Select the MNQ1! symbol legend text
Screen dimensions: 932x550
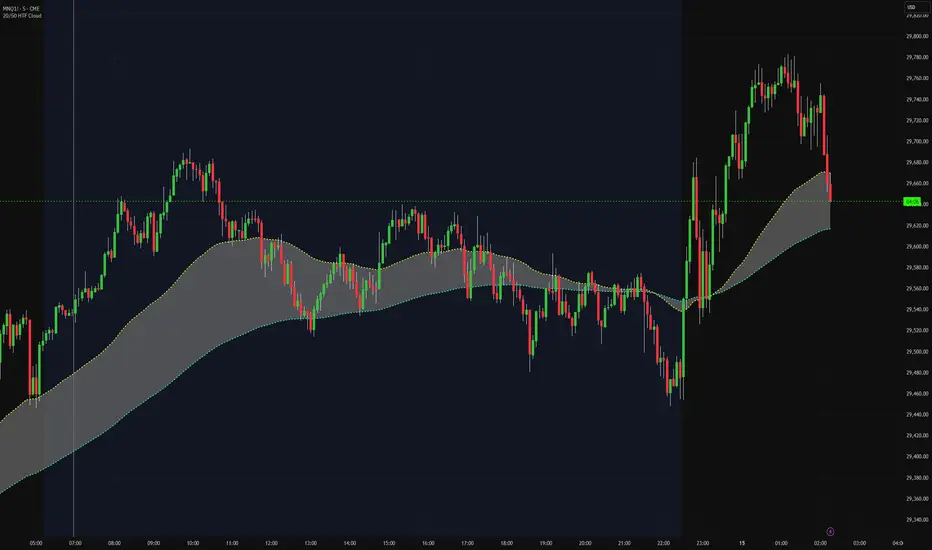click(21, 9)
